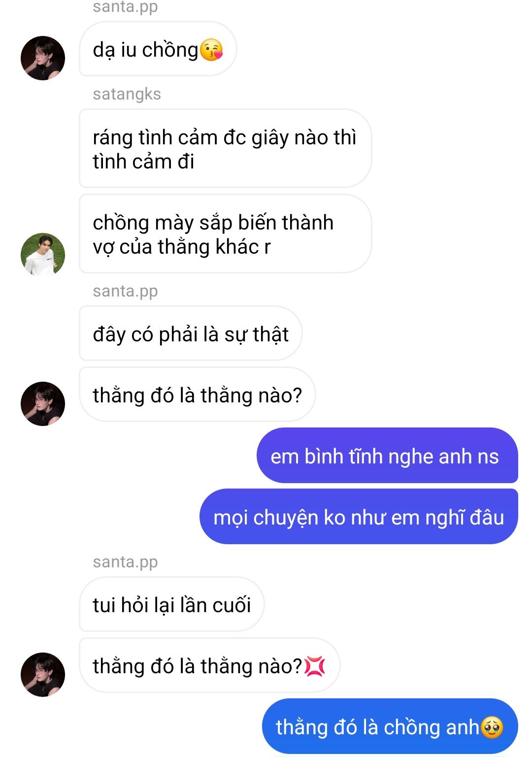Select message 'đây có phải là sự thật'

191,333
